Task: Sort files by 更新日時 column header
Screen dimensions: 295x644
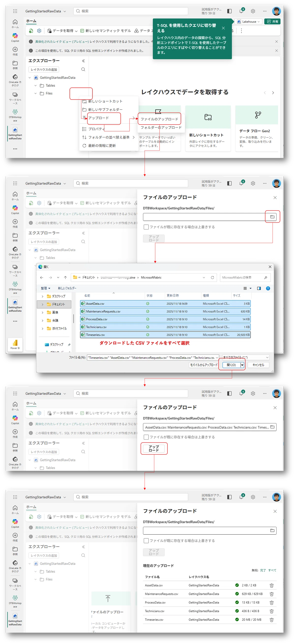Action: pos(183,296)
